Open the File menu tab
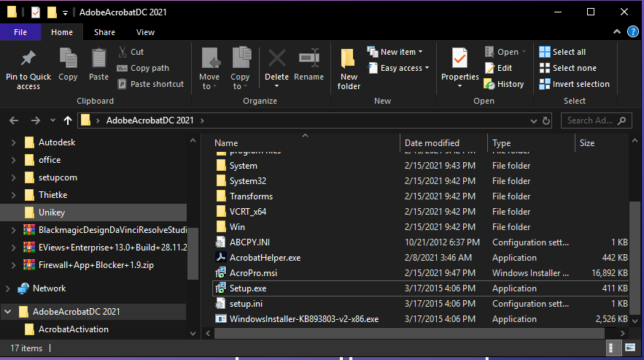Screen dimensions: 644x360 tap(20, 32)
